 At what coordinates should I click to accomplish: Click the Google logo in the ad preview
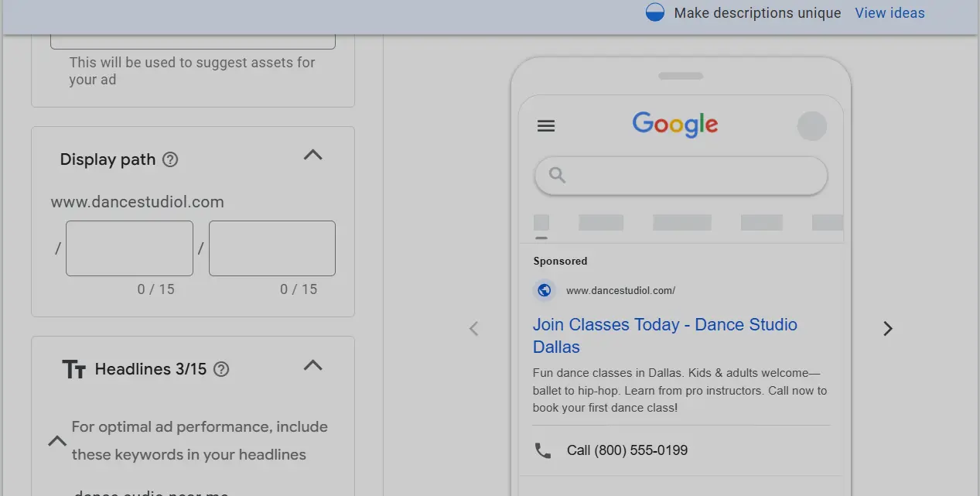coord(674,125)
